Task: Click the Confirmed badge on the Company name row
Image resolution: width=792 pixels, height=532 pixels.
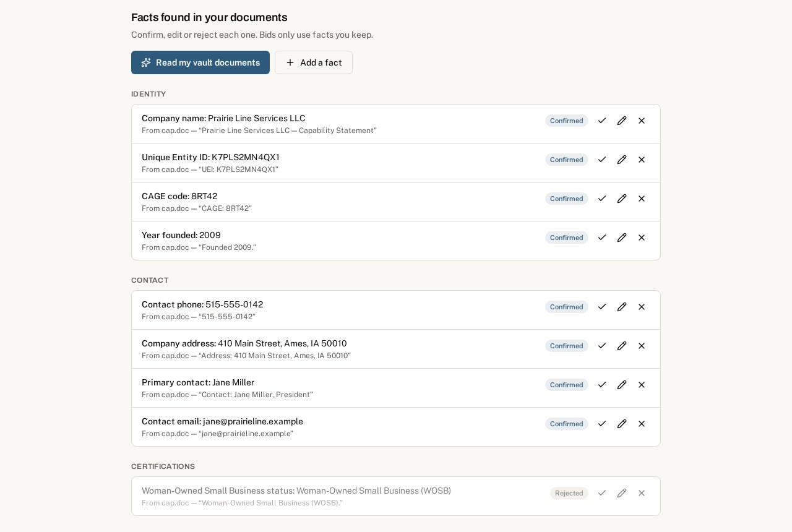Action: [567, 121]
